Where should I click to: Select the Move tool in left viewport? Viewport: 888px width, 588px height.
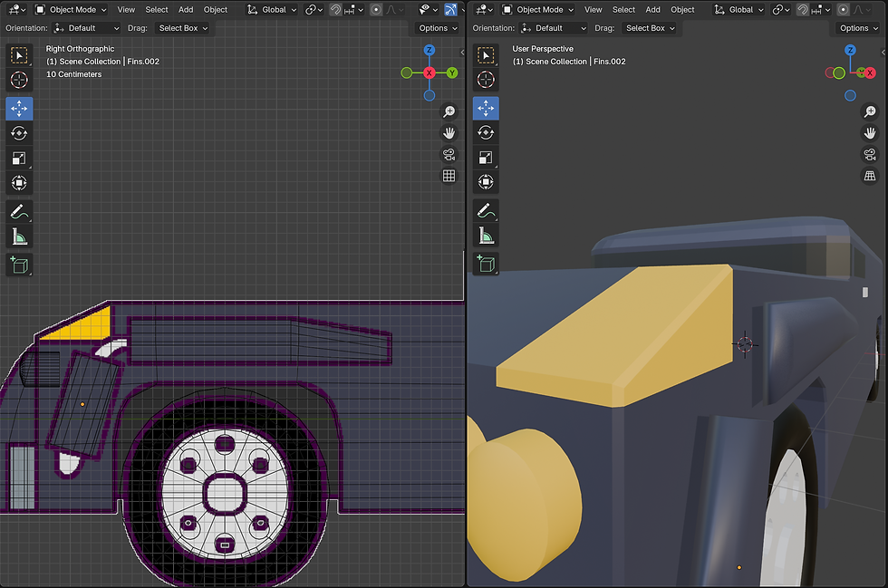pyautogui.click(x=19, y=109)
